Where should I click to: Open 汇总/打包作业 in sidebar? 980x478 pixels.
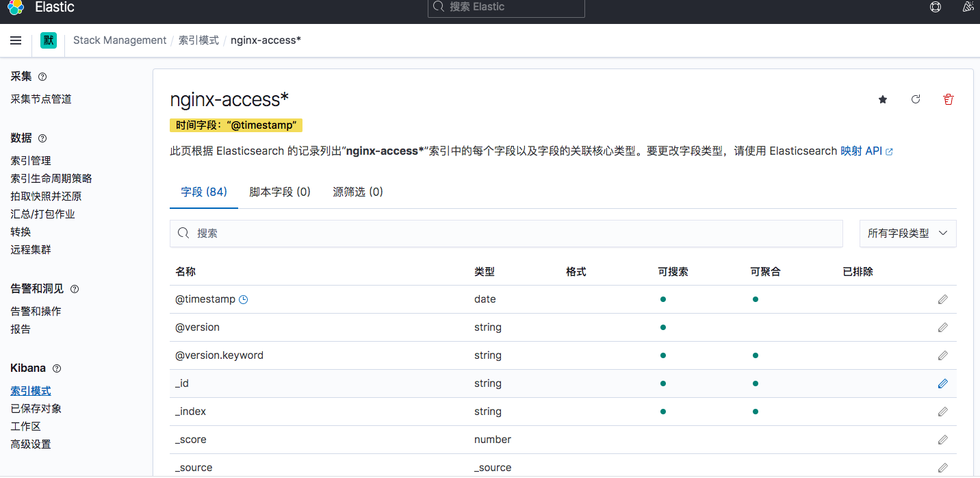42,214
